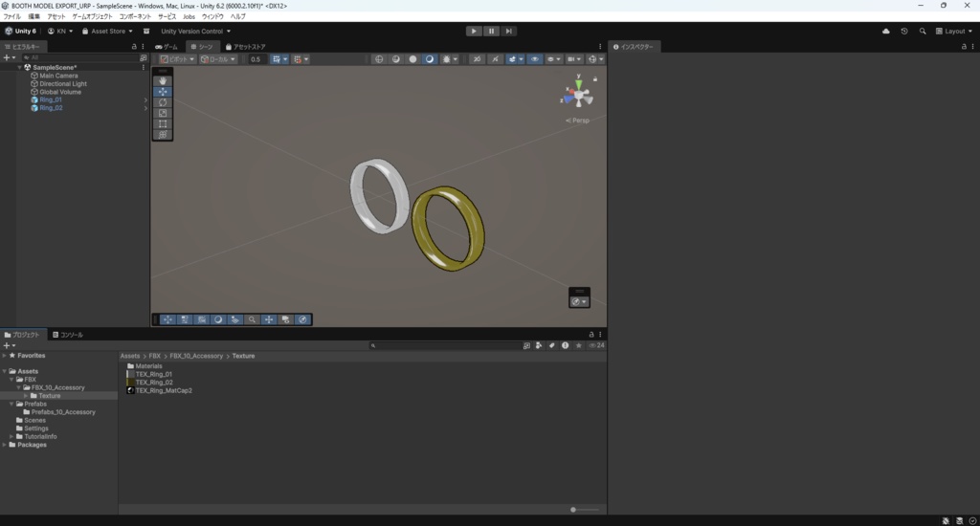The width and height of the screenshot is (980, 526).
Task: Select the Scale tool
Action: 163,113
